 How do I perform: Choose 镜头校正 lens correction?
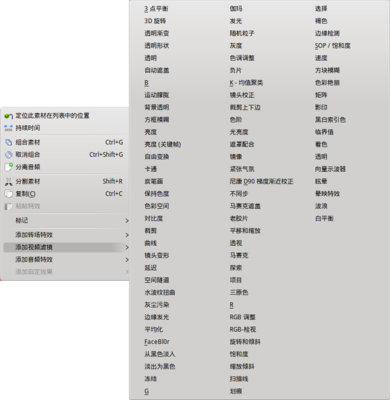[x=242, y=95]
